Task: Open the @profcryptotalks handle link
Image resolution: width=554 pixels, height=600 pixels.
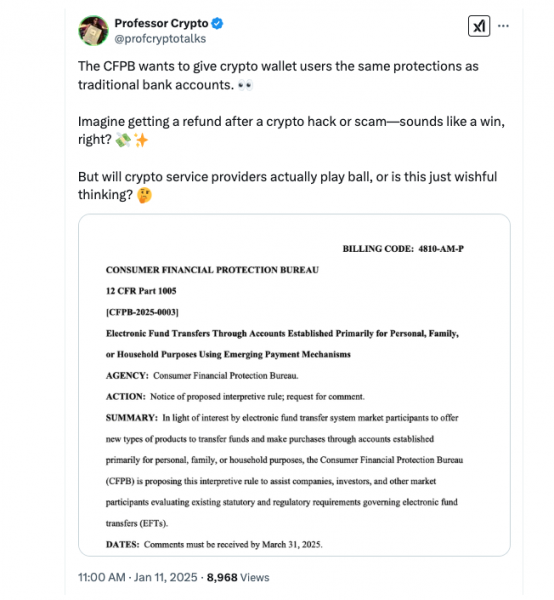Action: coord(160,39)
